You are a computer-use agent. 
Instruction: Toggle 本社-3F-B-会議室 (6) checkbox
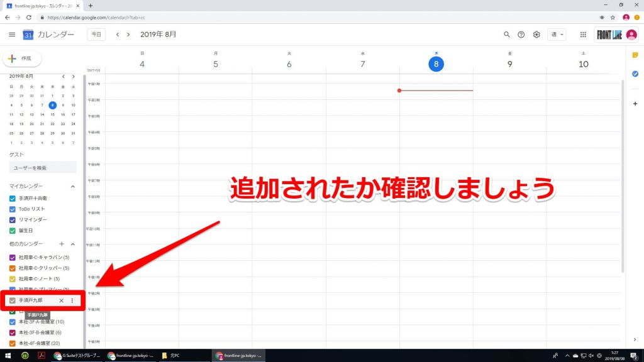(13, 332)
